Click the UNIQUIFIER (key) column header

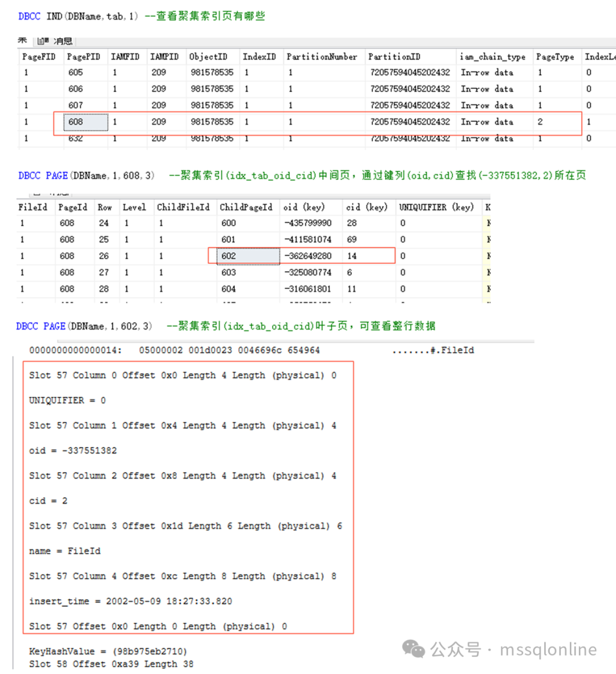point(436,207)
